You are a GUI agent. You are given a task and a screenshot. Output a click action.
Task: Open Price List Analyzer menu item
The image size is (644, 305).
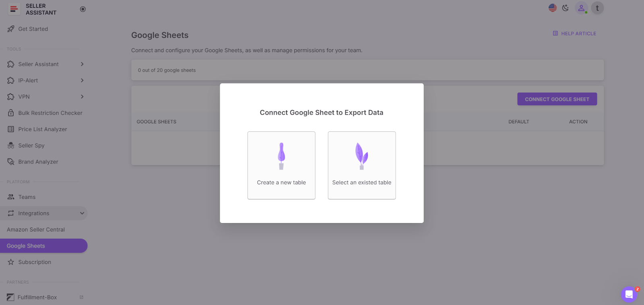[x=43, y=129]
